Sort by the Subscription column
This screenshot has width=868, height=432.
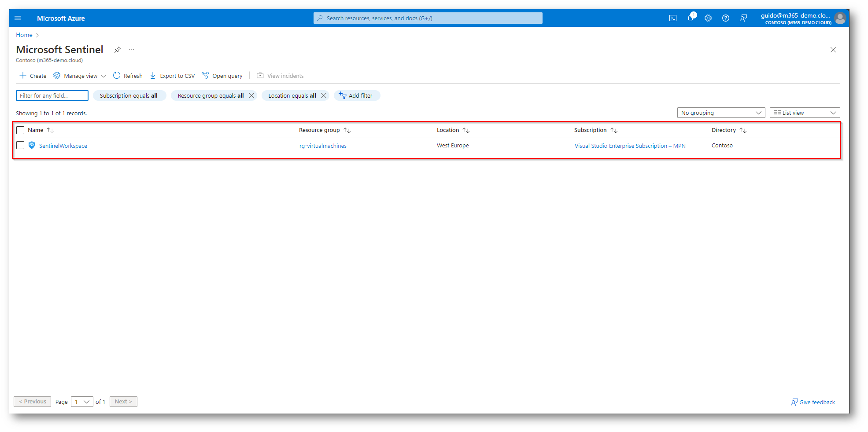pyautogui.click(x=595, y=130)
